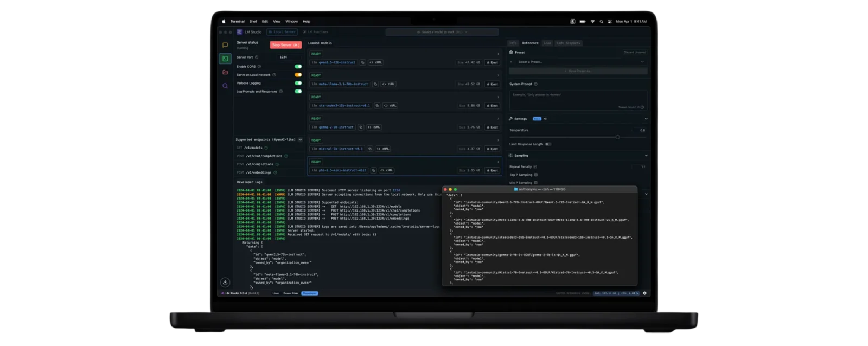Toggle Log Prompts and Responses switch
The height and width of the screenshot is (346, 868).
(x=298, y=92)
